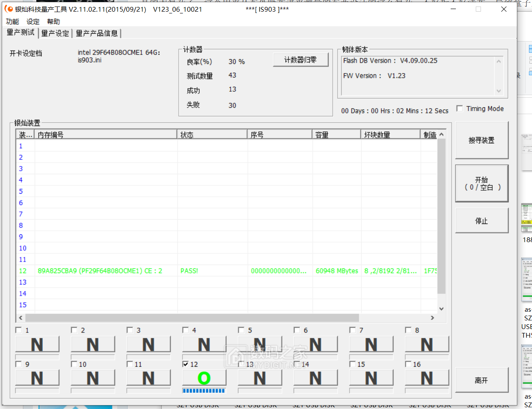Screen dimensions: 532x409
Task: Click the blue progress bar under port 12
Action: click(204, 390)
